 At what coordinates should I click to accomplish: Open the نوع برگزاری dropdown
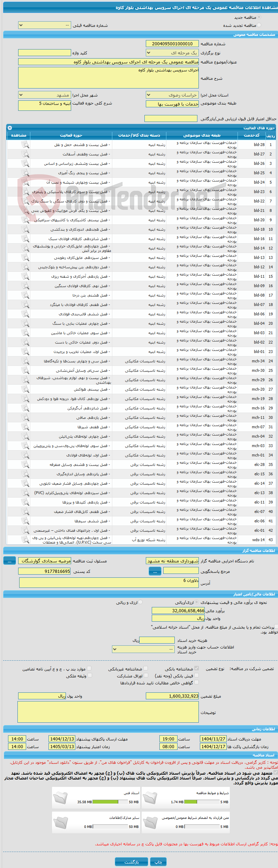[x=172, y=53]
